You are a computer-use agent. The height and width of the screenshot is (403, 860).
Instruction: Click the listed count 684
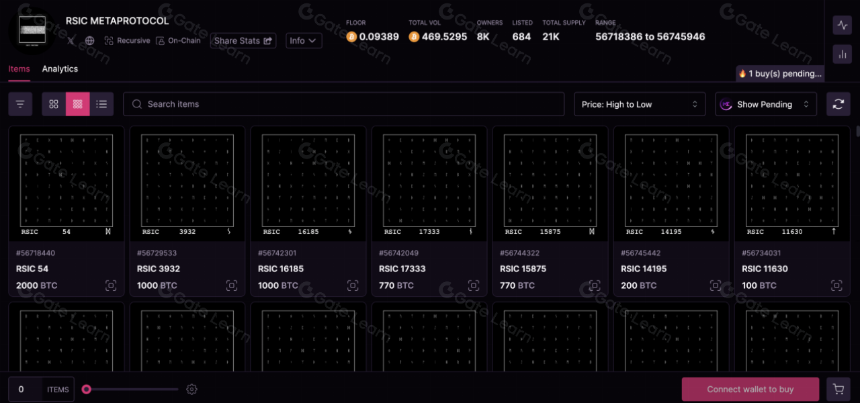tap(522, 37)
